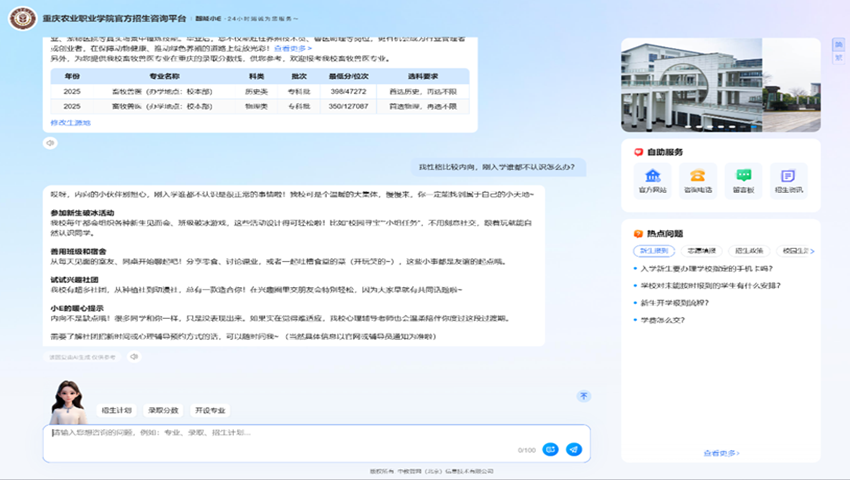Switch to the 招生政策 hot question tab

tap(748, 251)
